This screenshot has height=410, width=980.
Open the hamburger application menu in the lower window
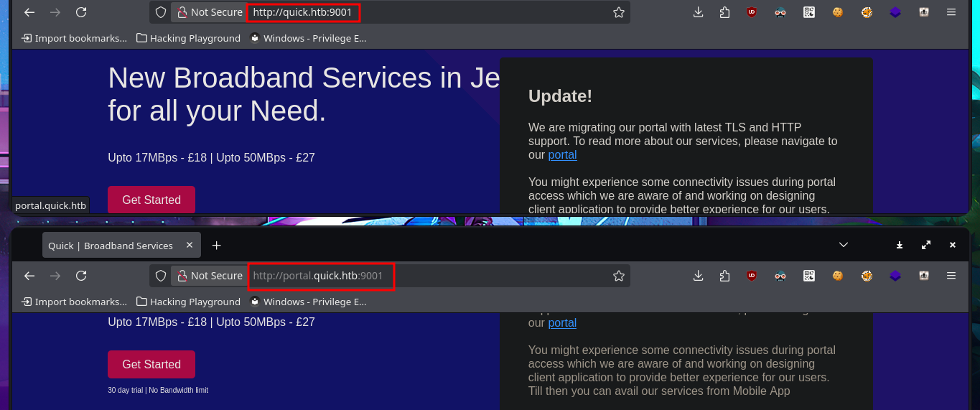point(951,276)
